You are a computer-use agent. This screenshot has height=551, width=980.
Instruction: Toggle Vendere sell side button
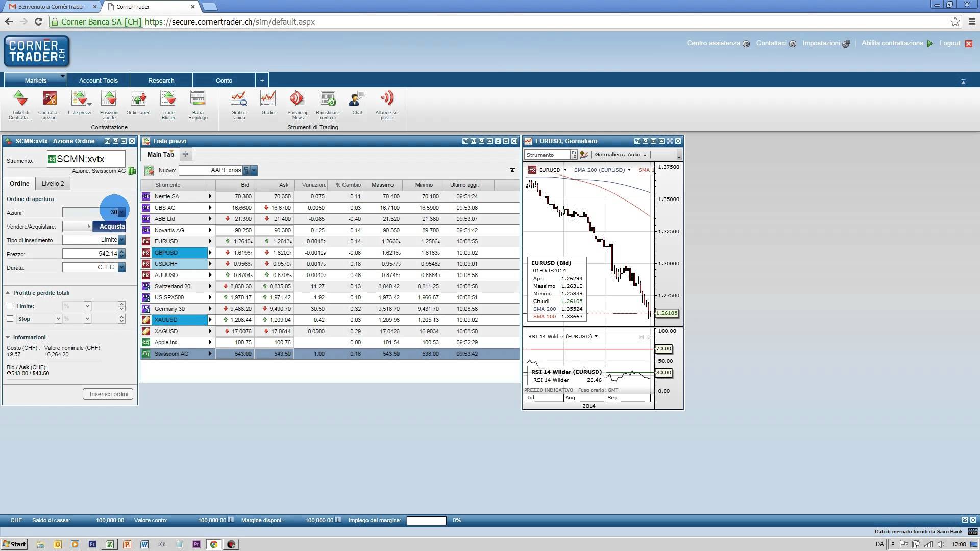[77, 226]
